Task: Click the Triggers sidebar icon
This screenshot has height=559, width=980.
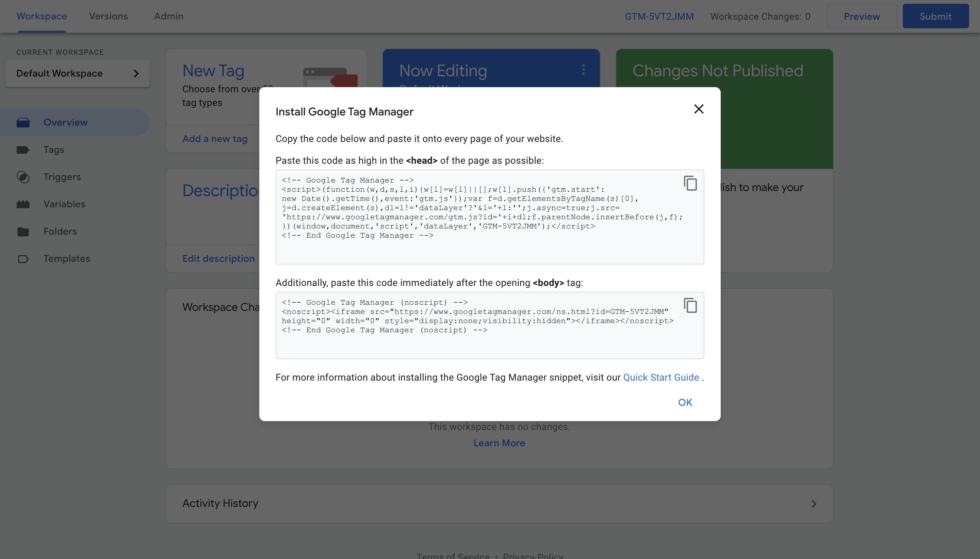Action: [x=23, y=177]
